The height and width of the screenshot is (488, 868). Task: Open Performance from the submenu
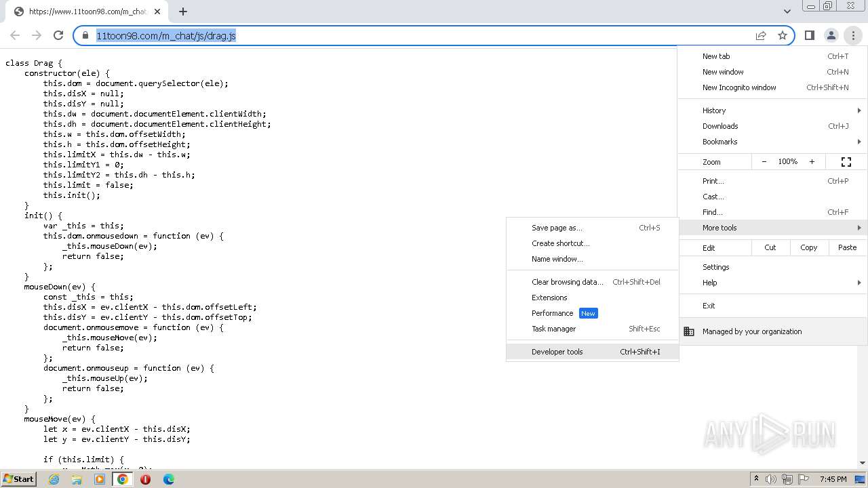tap(592, 313)
